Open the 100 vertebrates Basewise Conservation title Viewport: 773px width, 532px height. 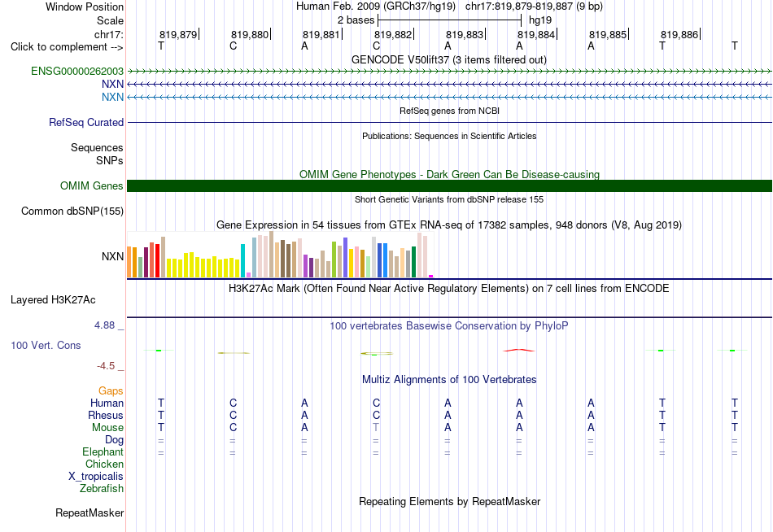click(x=449, y=326)
